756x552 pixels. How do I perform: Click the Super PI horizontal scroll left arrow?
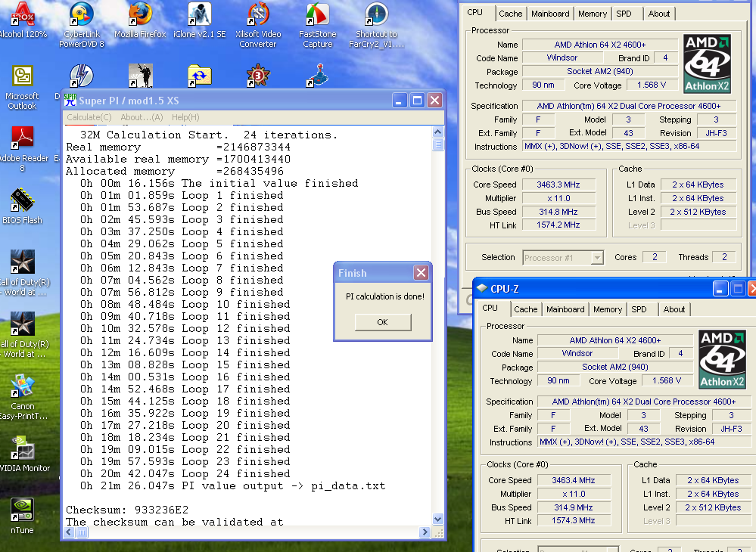(69, 532)
